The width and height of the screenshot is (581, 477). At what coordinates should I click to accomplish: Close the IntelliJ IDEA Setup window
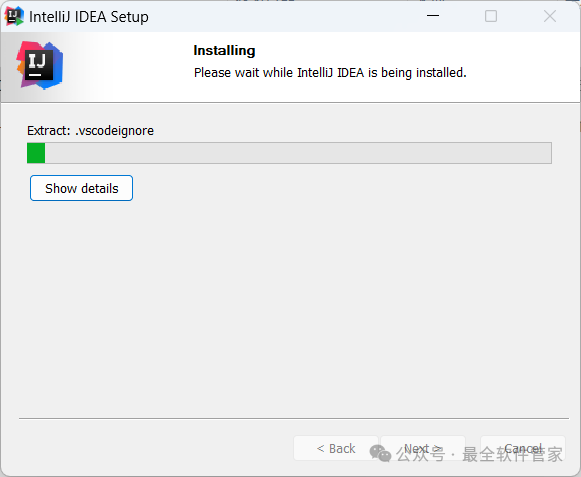click(x=550, y=16)
